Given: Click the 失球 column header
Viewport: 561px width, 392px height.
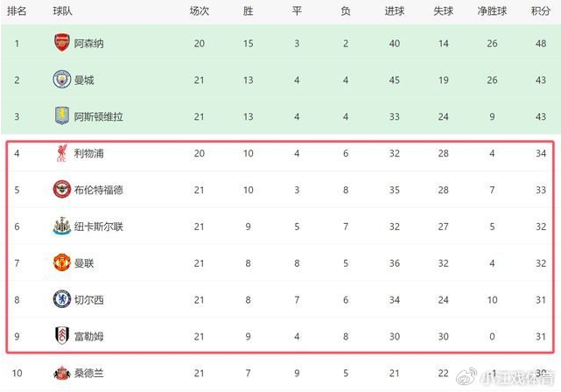Looking at the screenshot, I should tap(443, 10).
